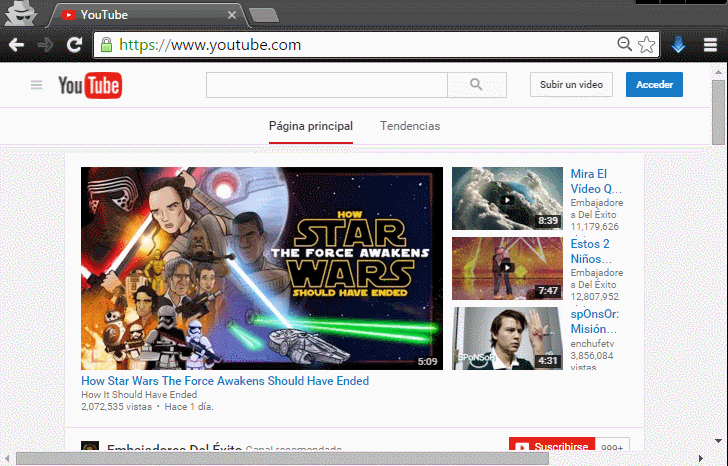Click the blue Acceder button

point(654,84)
